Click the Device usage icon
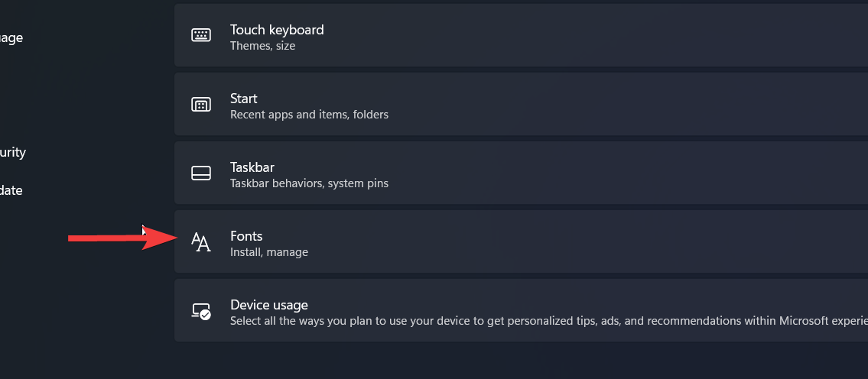Screen dimensions: 868x379 pyautogui.click(x=201, y=311)
